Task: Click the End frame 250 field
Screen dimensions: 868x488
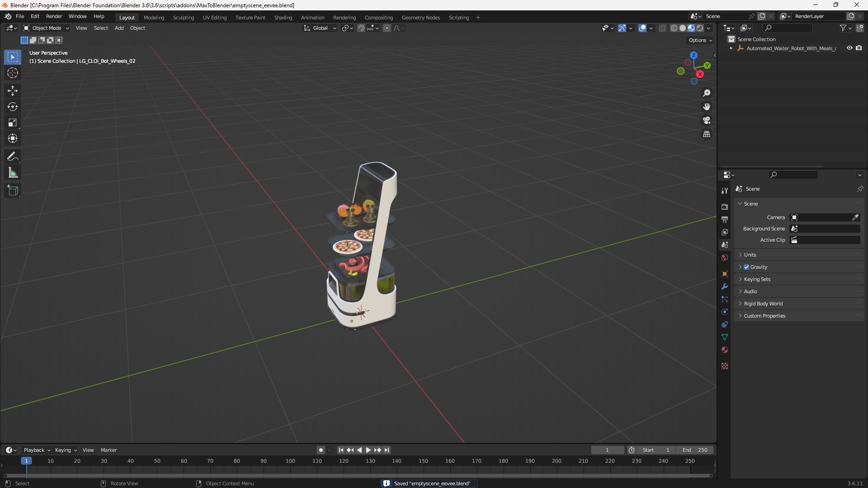Action: 695,450
